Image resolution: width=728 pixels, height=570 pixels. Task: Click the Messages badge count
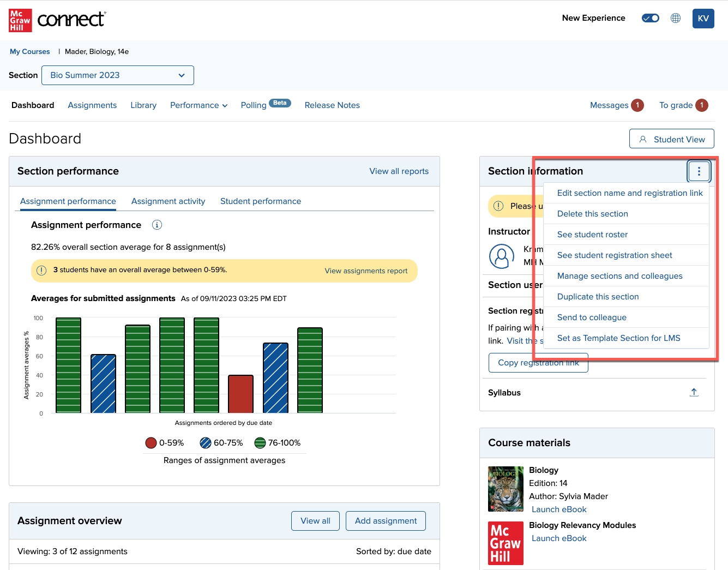click(x=637, y=105)
